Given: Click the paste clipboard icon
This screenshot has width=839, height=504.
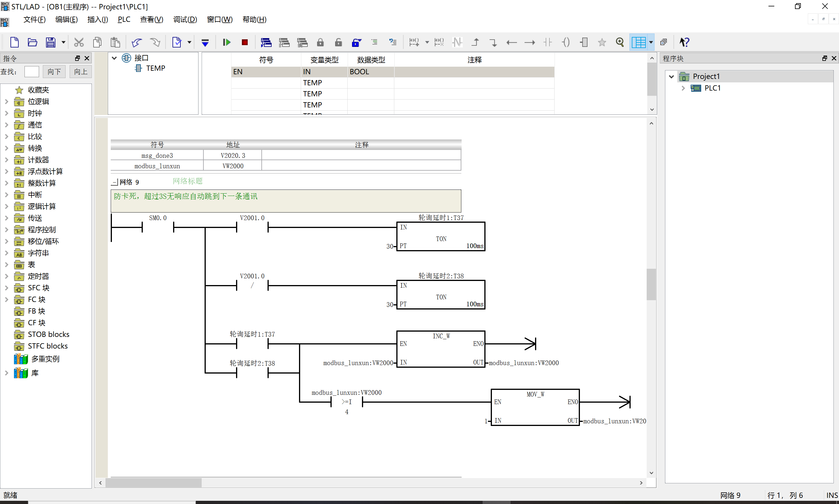Looking at the screenshot, I should pos(115,42).
